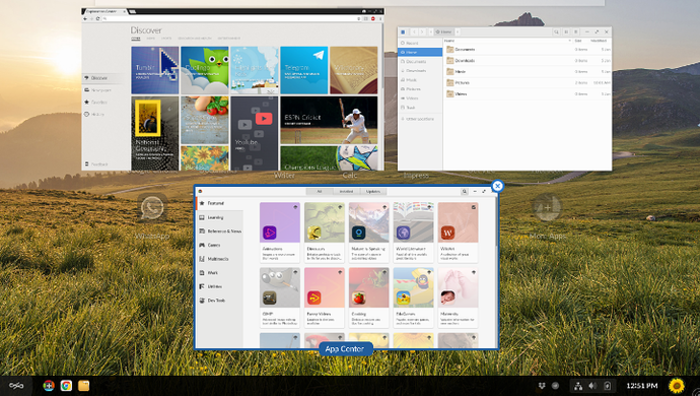This screenshot has height=396, width=700.
Task: Open Reference & News category in App Center
Action: [219, 231]
